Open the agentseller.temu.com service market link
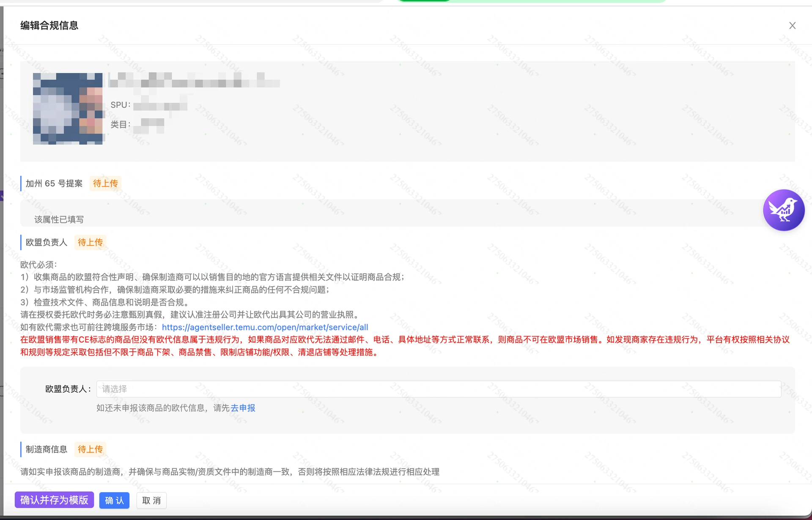 coord(265,327)
